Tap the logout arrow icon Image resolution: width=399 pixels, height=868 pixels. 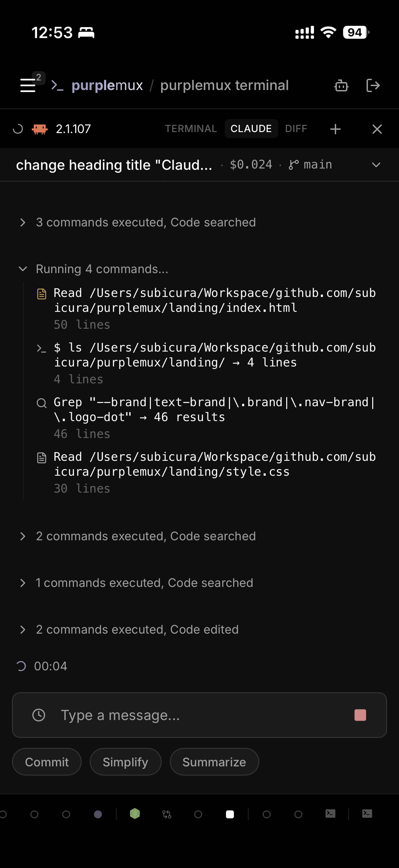(x=373, y=86)
